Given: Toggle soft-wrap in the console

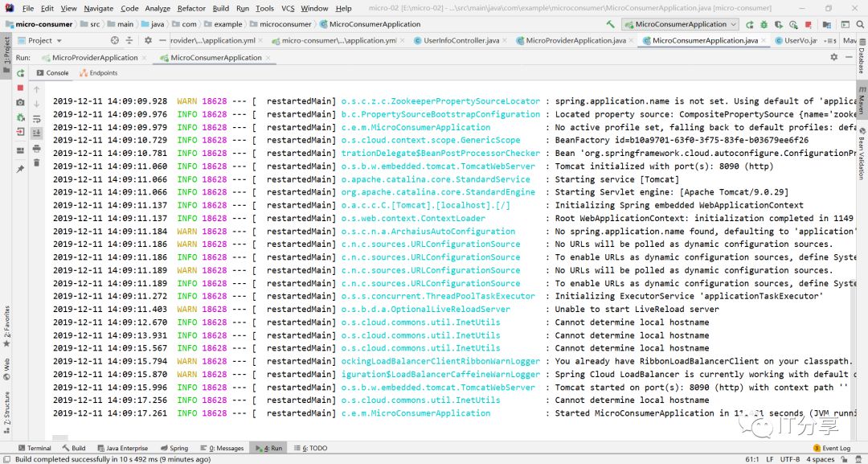Looking at the screenshot, I should [x=36, y=118].
